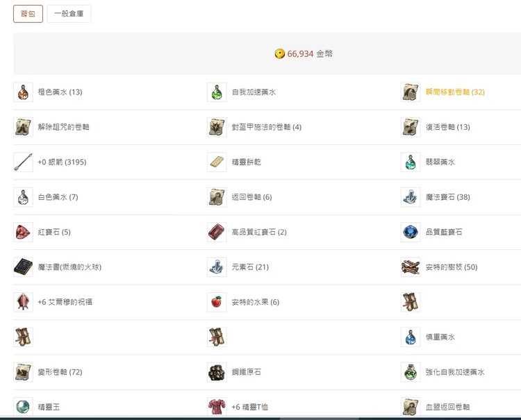Click the 66,934 gold amount
This screenshot has width=521, height=420.
point(300,53)
